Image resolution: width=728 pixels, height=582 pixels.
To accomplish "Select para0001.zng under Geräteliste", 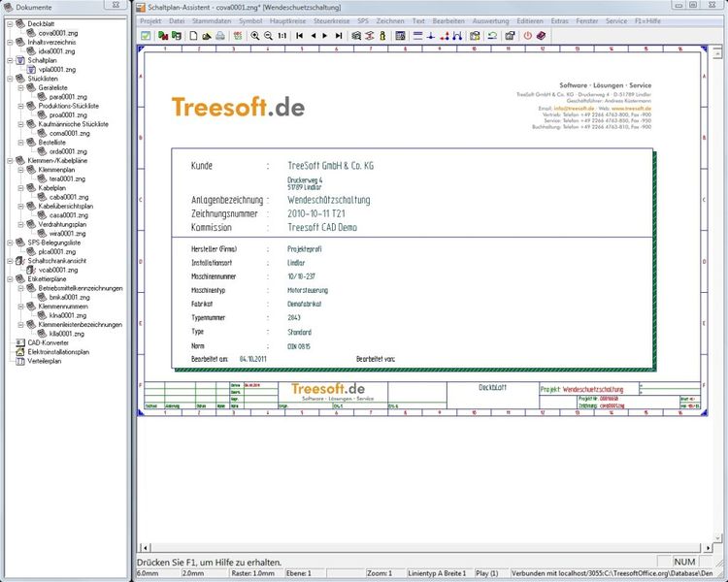I will pos(68,97).
